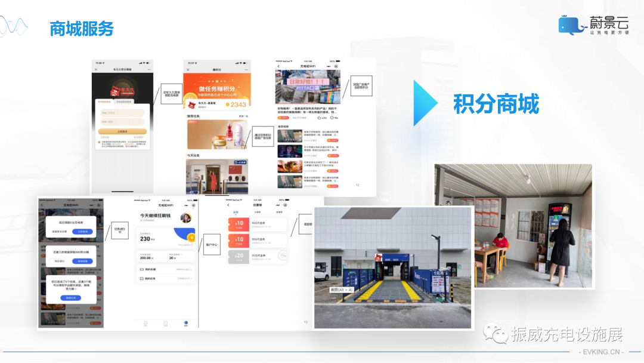Click the phone number input field
This screenshot has height=363, width=644.
point(122,113)
